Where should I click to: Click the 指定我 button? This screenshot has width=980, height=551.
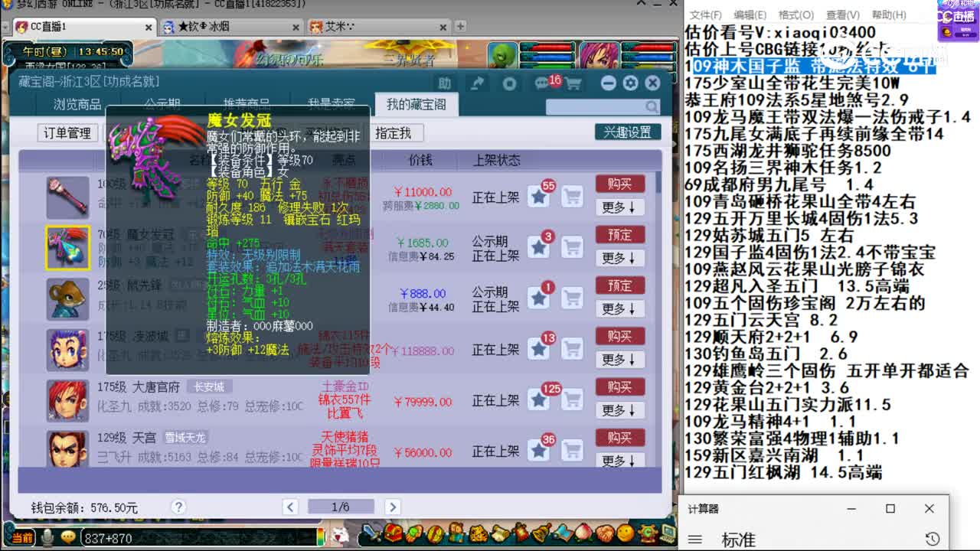(x=393, y=132)
